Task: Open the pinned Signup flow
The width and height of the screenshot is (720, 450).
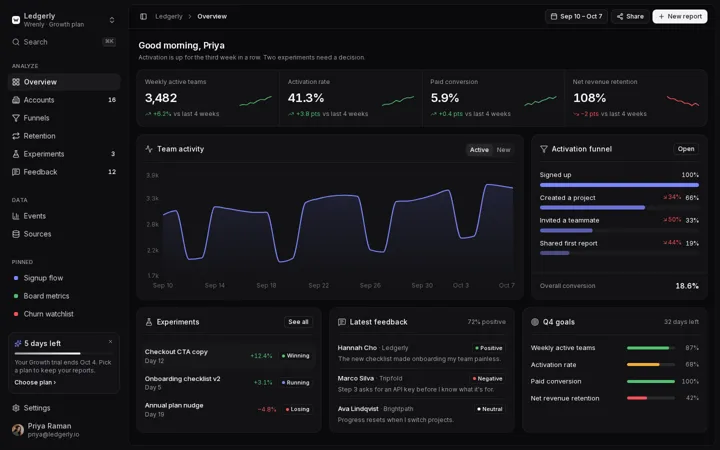Action: [x=64, y=278]
